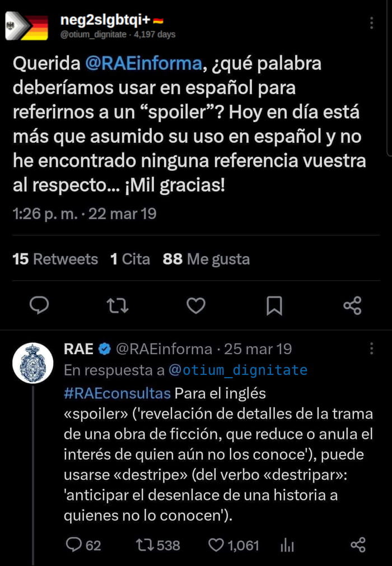
Task: Open three-dot menu of neg2slgbtqi+ tweet
Action: click(x=371, y=23)
